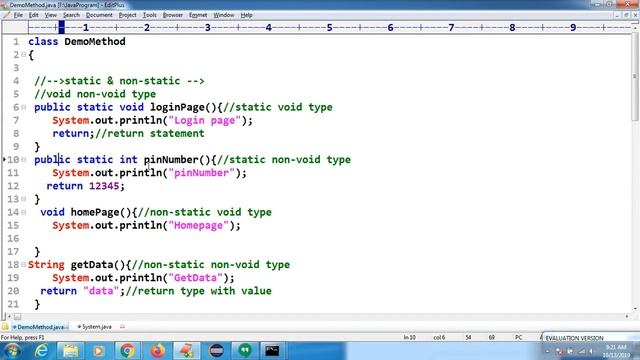Image resolution: width=640 pixels, height=360 pixels.
Task: Collapse the getData method fold at line 18
Action: point(24,264)
